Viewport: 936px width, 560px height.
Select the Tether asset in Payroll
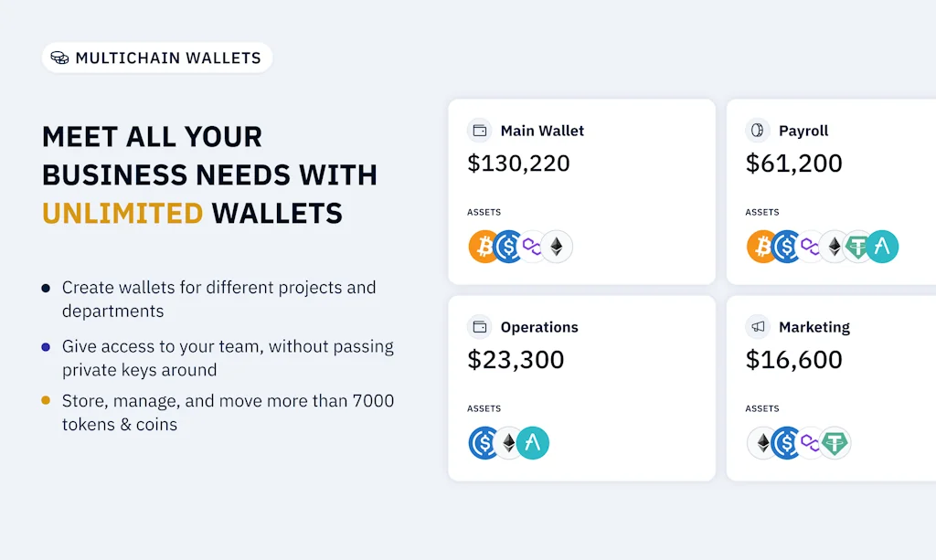pyautogui.click(x=858, y=247)
